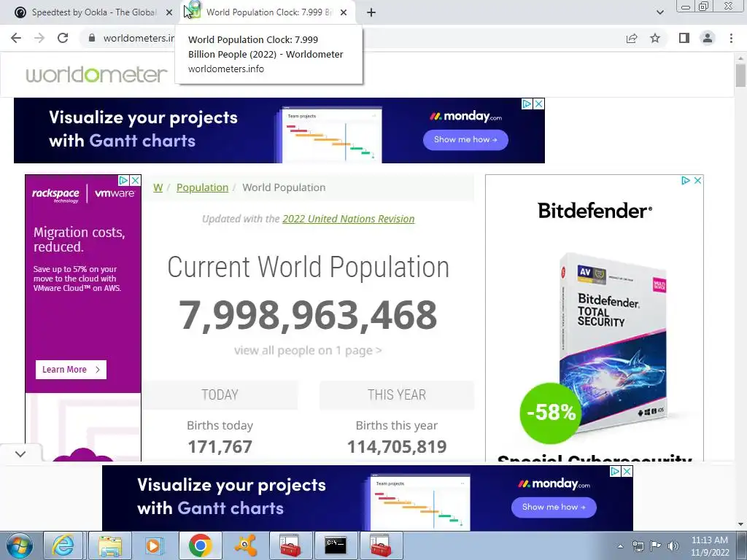
Task: Open the browser side panel
Action: (684, 38)
